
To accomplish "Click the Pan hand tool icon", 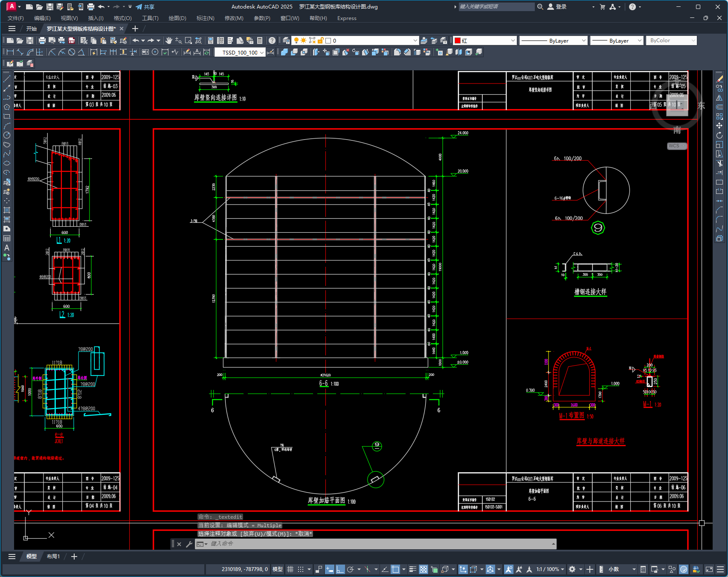I will pos(169,40).
